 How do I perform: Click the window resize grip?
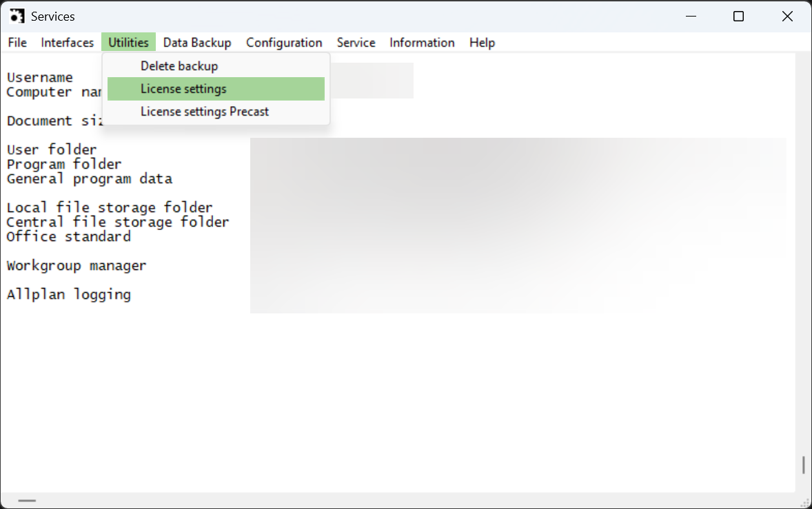(805, 502)
